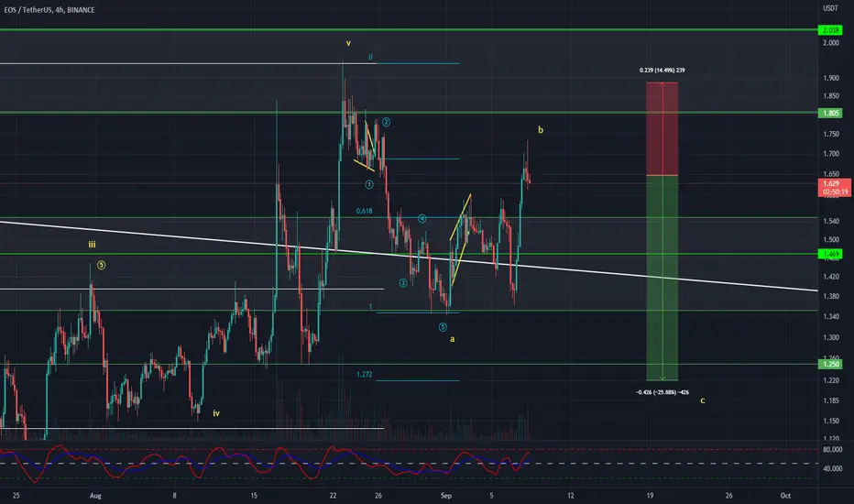Select the 0.618 Fibonacci level label
The width and height of the screenshot is (854, 504).
(365, 212)
